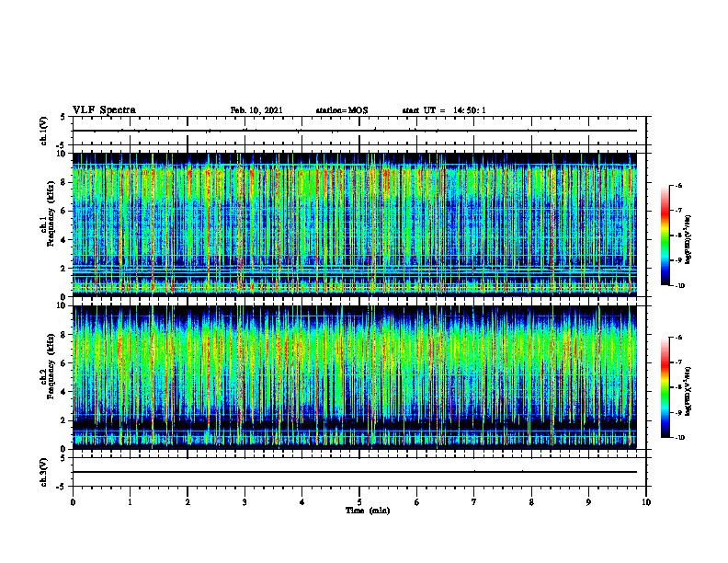Click ch.1 frequency tick label "8"

coord(64,182)
